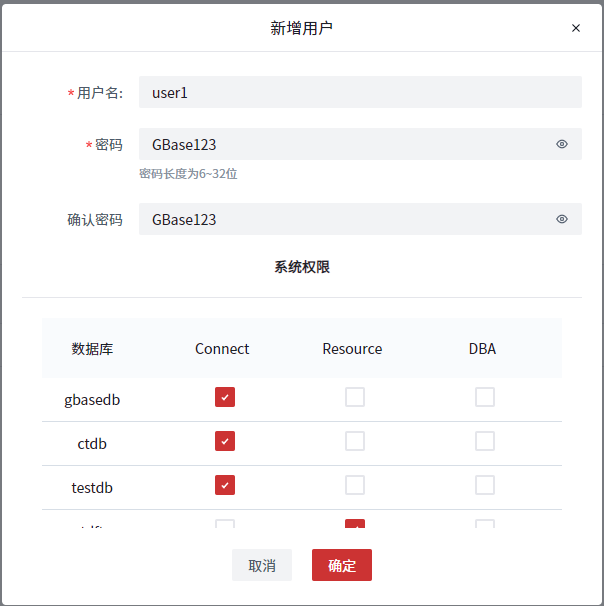Uncheck Resource in the partially visible fourth row
This screenshot has height=606, width=604.
coord(355,525)
